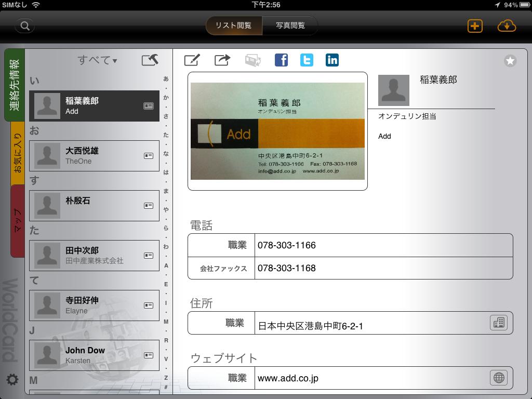Viewport: 532px width, 399px height.
Task: Open the お気に入り side tab
Action: tap(17, 153)
